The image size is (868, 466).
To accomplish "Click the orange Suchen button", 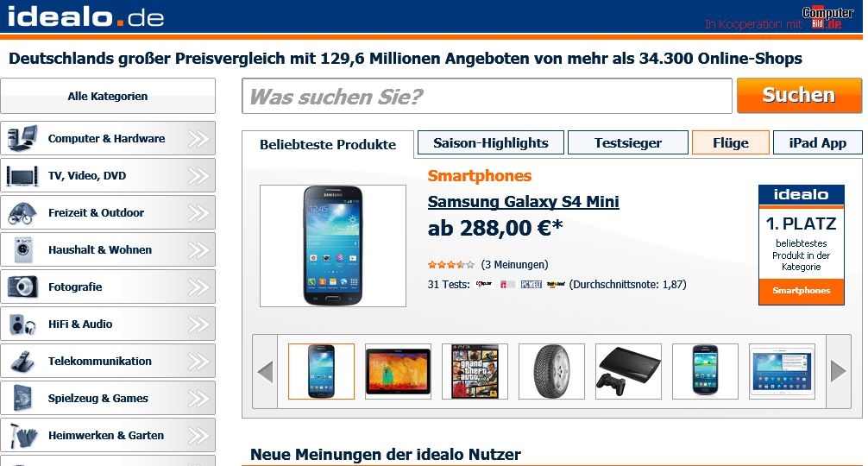I will (799, 95).
